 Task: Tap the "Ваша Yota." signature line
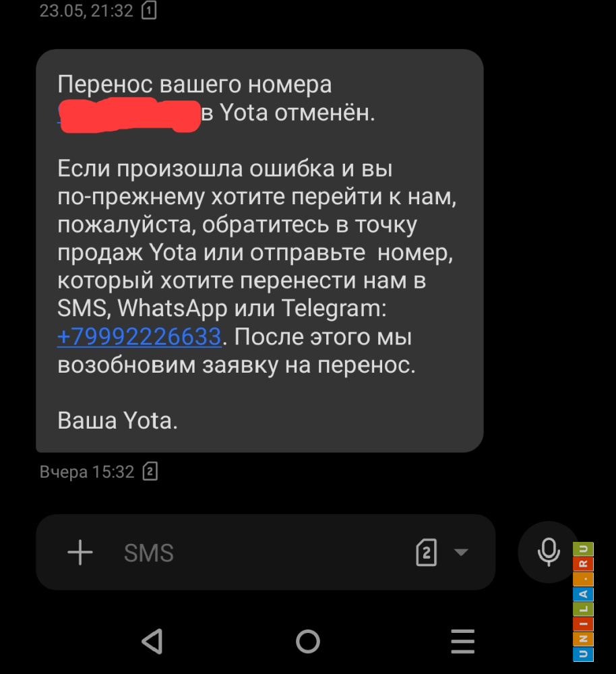(x=117, y=421)
